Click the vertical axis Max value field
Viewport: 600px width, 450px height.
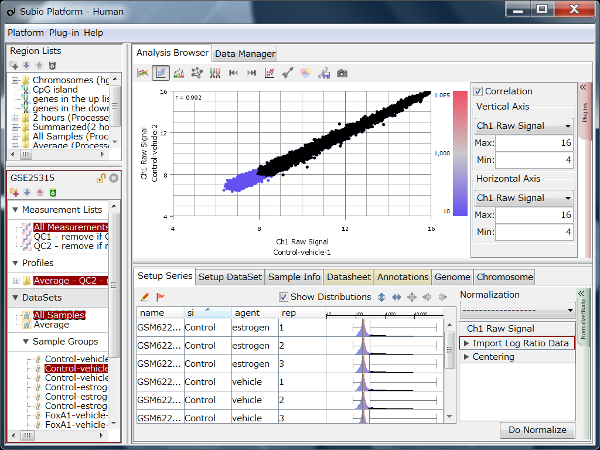tap(536, 143)
